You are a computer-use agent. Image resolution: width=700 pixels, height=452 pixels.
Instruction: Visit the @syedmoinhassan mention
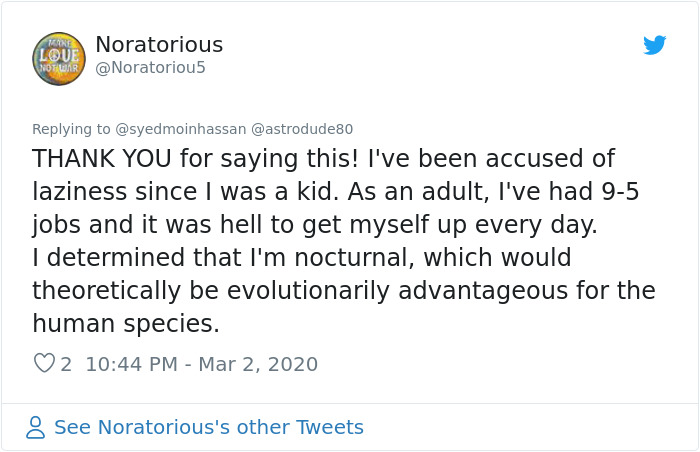[x=181, y=129]
